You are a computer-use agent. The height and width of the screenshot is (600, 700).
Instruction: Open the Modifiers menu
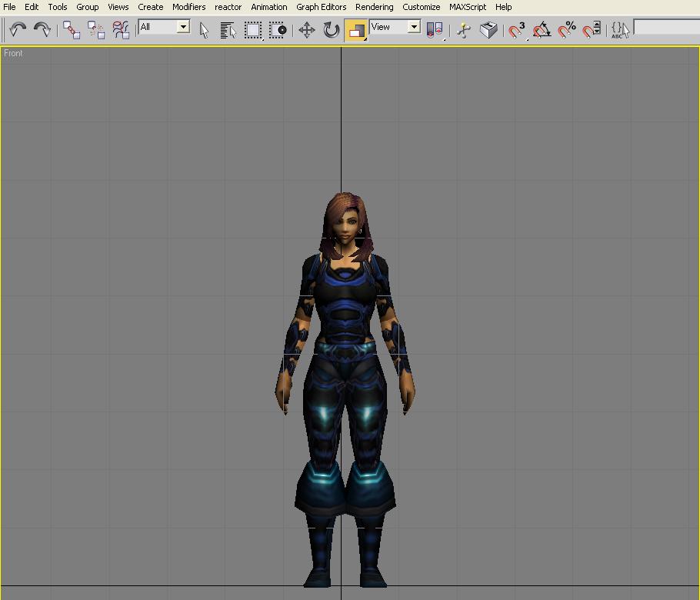[x=188, y=7]
